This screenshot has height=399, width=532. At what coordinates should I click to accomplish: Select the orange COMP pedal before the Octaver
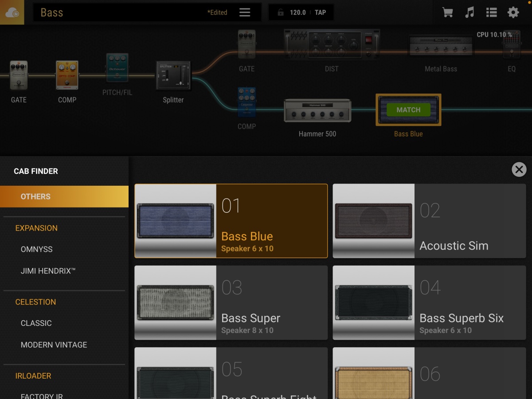(x=67, y=76)
